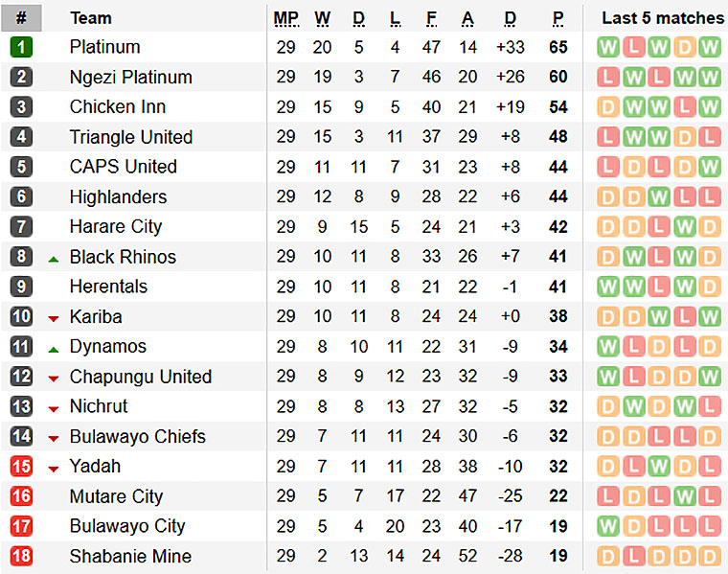Click Chicken Inn's first D result badge
Image resolution: width=728 pixels, height=574 pixels.
[x=608, y=106]
